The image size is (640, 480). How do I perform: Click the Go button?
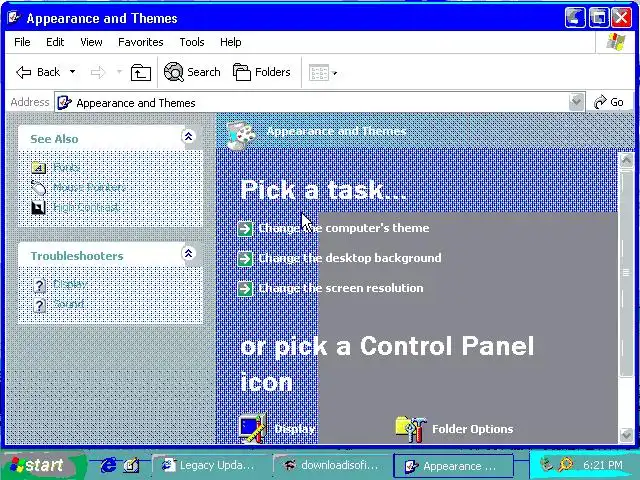pyautogui.click(x=608, y=102)
